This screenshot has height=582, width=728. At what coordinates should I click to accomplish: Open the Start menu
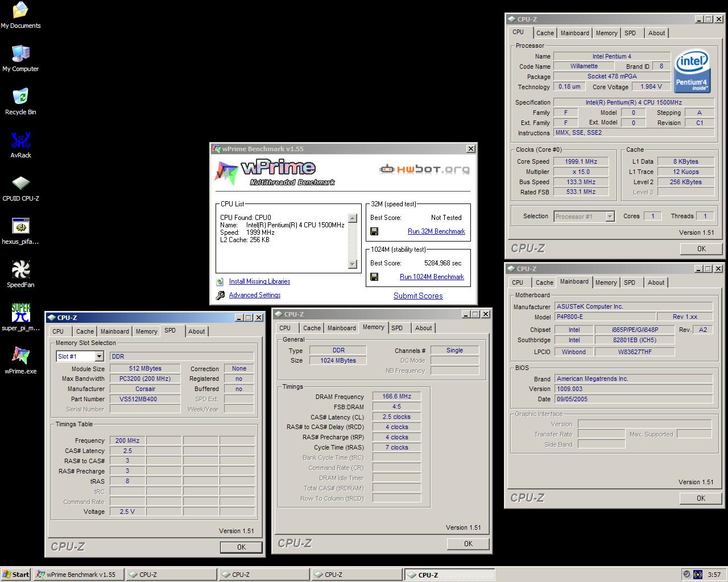coord(16,575)
